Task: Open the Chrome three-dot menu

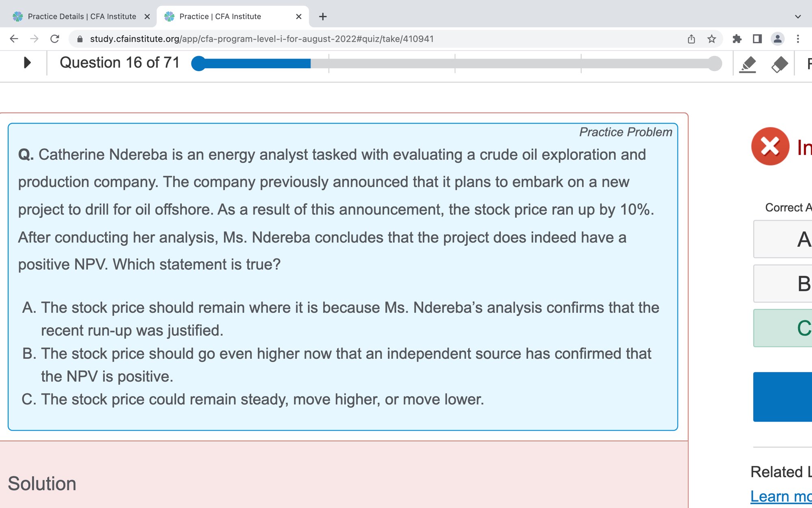Action: 798,39
